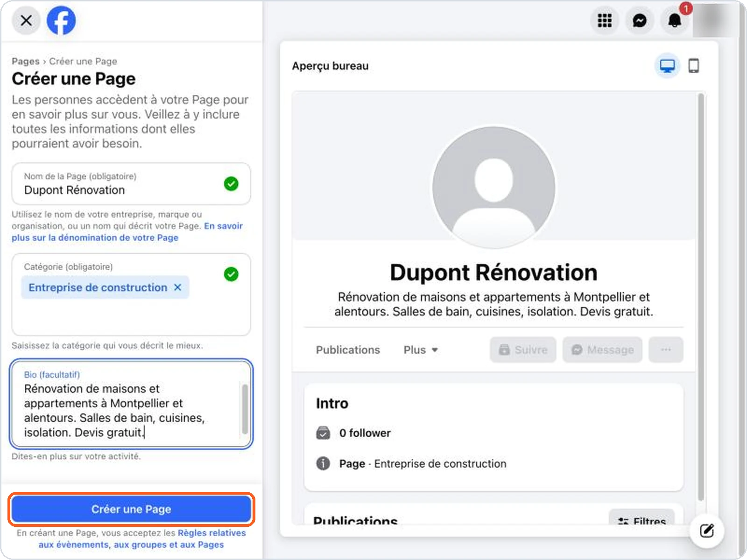747x560 pixels.
Task: Click the 0 follower icon in Intro
Action: click(x=323, y=433)
